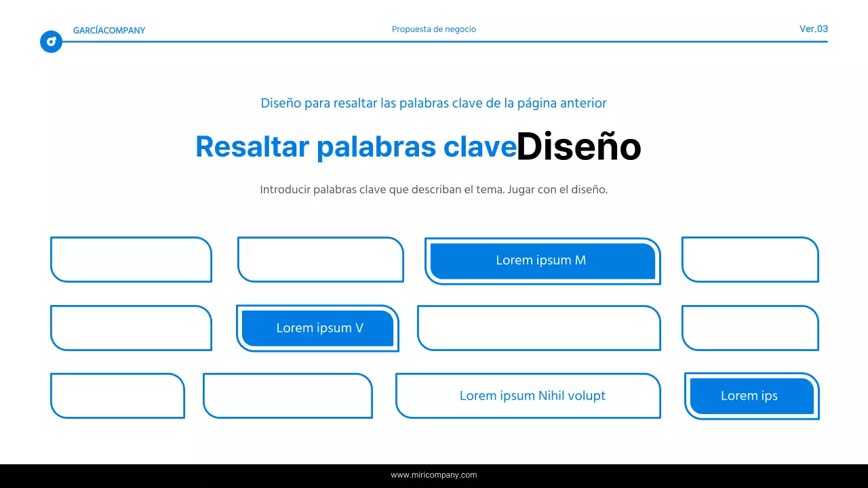Click the third empty box in middle row
This screenshot has height=488, width=868.
539,328
